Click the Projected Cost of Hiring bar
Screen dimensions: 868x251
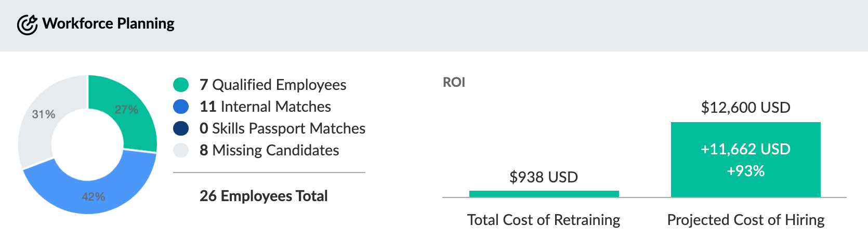tap(745, 160)
